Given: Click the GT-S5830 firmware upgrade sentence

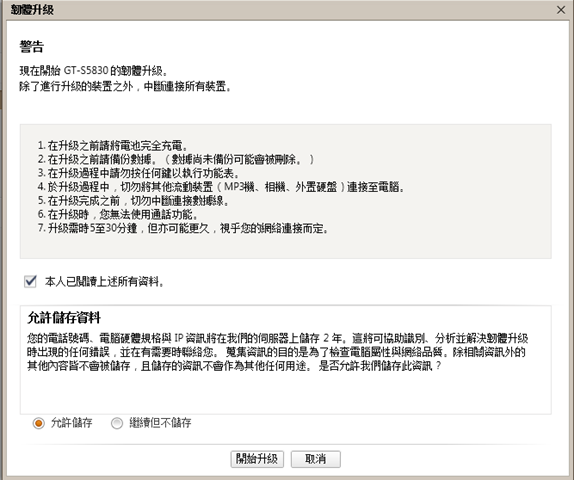Looking at the screenshot, I should (x=93, y=70).
